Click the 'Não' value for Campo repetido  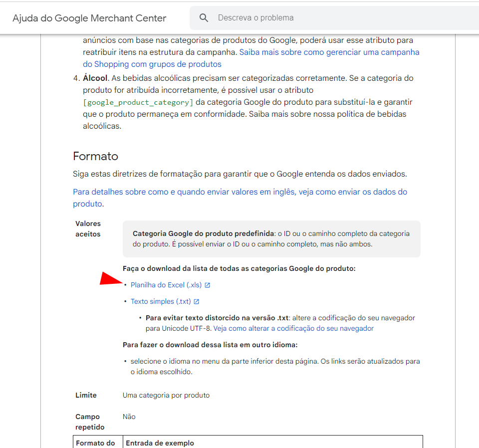pyautogui.click(x=129, y=417)
